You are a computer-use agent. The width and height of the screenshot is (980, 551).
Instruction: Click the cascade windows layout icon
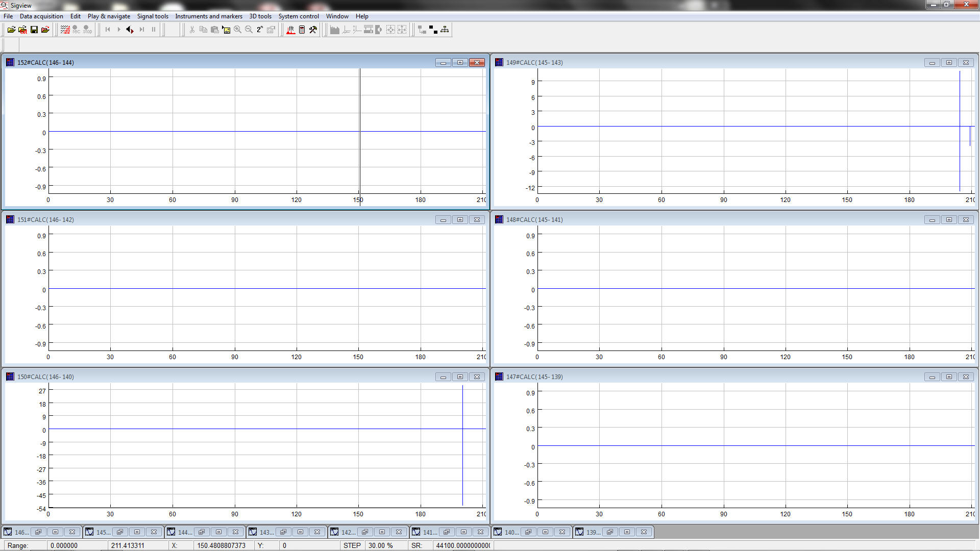tap(422, 30)
